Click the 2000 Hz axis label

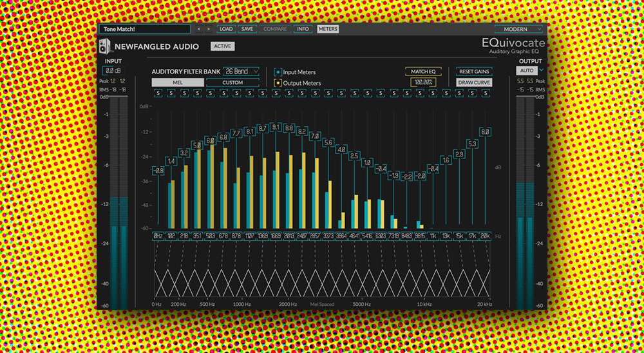tap(288, 305)
